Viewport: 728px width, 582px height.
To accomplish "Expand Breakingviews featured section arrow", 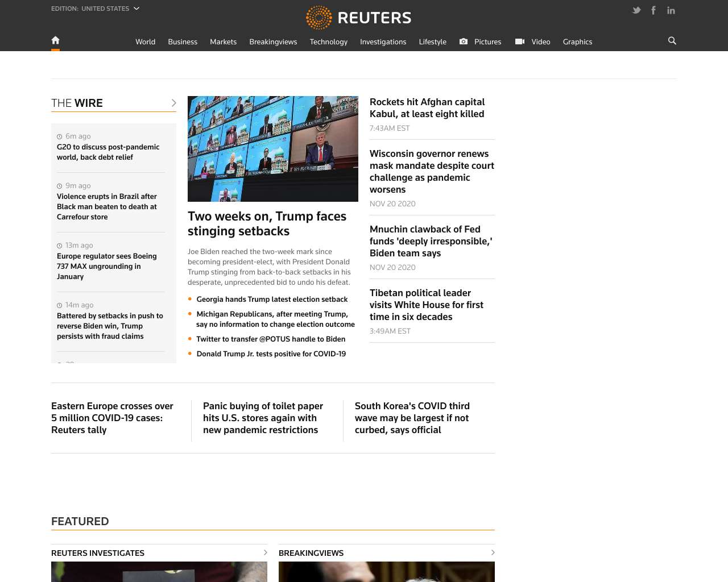I will click(x=493, y=552).
